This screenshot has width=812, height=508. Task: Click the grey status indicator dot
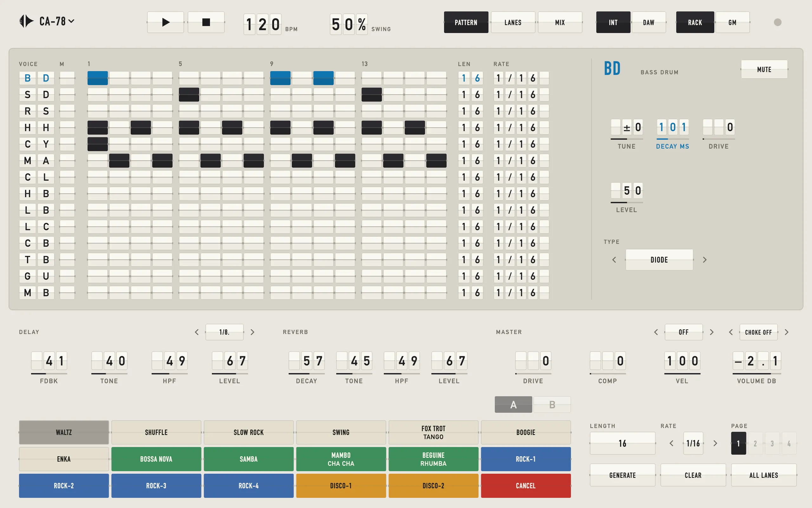point(777,22)
